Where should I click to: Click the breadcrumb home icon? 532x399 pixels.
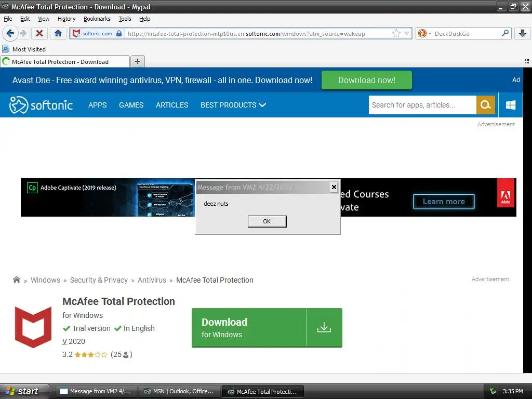tap(16, 280)
